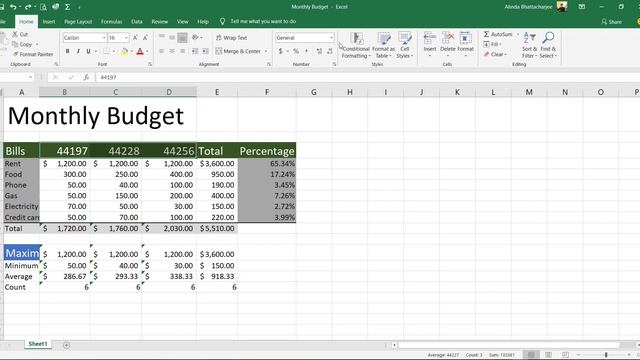
Task: Open the Page Layout ribbon tab
Action: (78, 22)
